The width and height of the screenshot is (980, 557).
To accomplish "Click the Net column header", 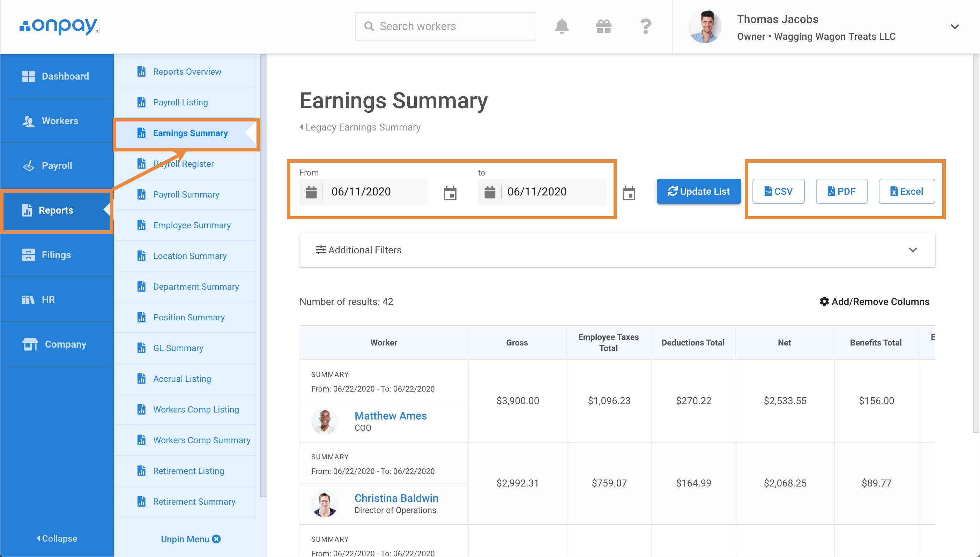I will tap(785, 342).
